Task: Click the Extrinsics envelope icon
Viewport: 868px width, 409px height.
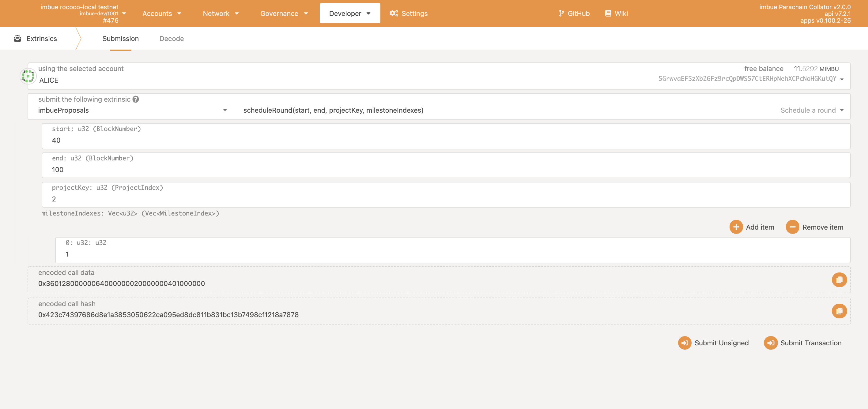Action: click(17, 39)
